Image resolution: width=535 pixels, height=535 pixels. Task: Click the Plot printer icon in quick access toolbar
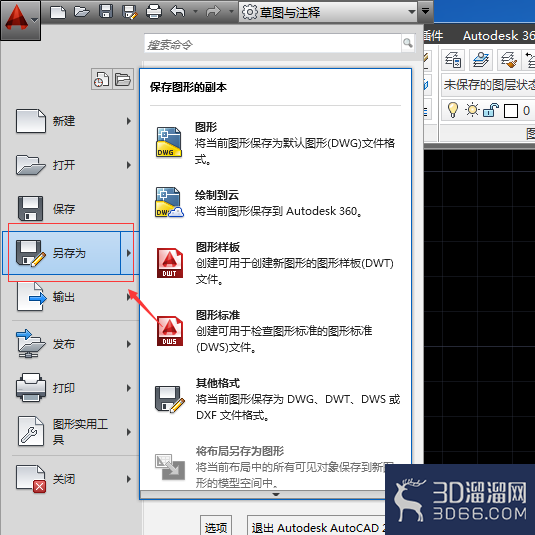[x=154, y=12]
